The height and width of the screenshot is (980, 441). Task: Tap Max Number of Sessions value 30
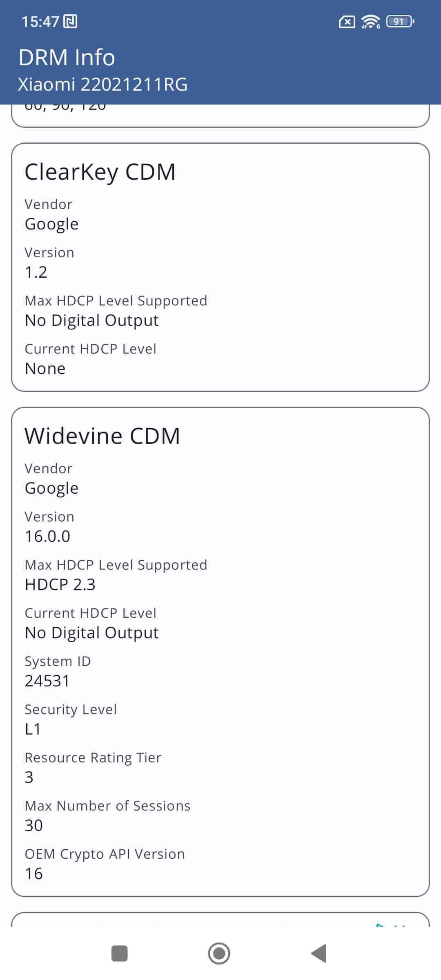34,825
